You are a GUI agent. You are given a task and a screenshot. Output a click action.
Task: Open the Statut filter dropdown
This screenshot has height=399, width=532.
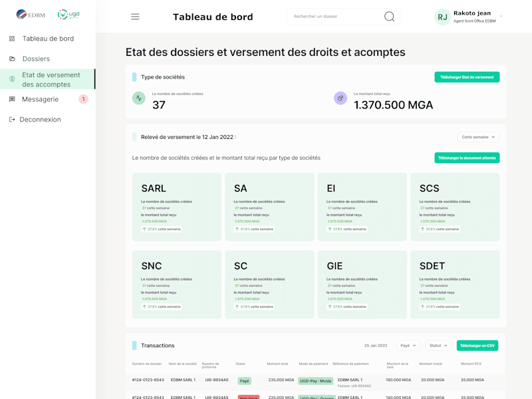click(x=438, y=345)
